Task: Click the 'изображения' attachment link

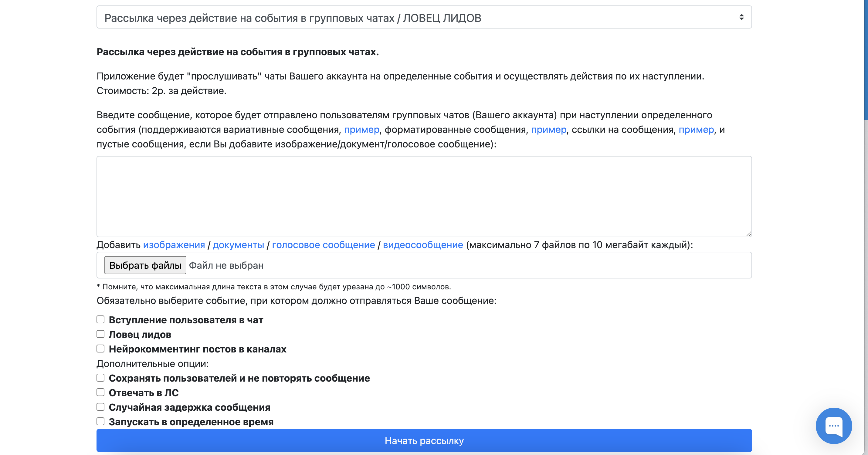Action: 174,245
